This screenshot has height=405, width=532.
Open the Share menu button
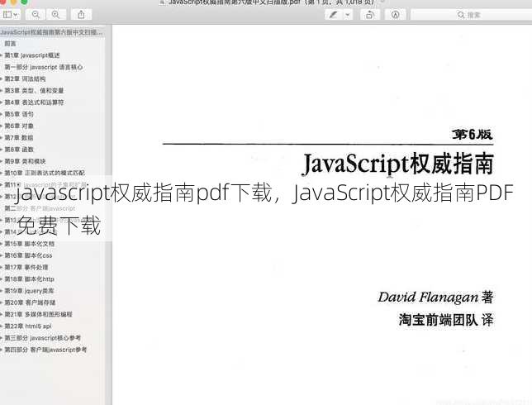coord(82,15)
